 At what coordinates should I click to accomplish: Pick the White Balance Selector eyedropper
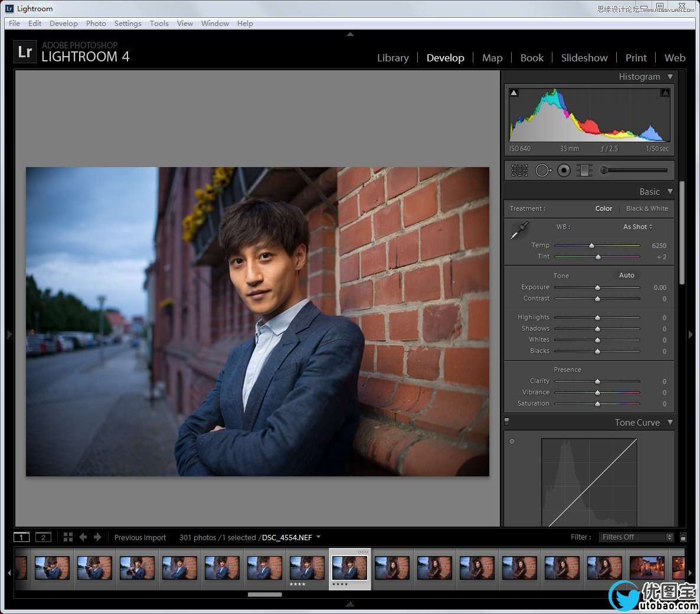click(x=519, y=230)
